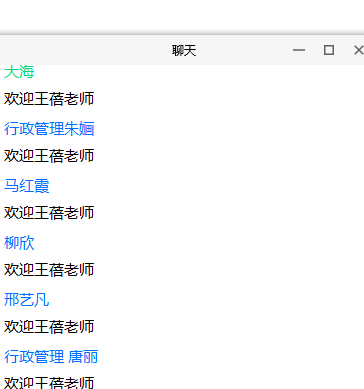Select 行政管理朱婳's welcome message
The image size is (364, 389).
click(49, 156)
